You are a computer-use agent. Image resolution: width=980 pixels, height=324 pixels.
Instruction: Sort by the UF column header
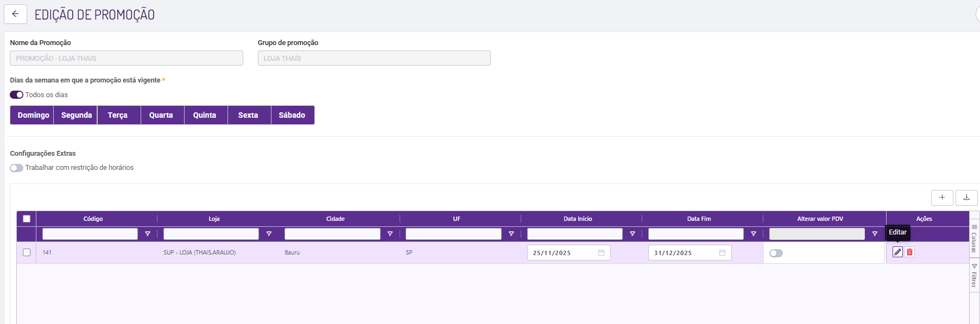457,219
